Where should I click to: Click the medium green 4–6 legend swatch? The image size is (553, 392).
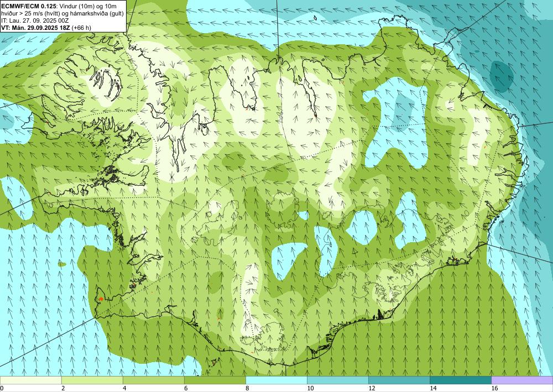153,380
